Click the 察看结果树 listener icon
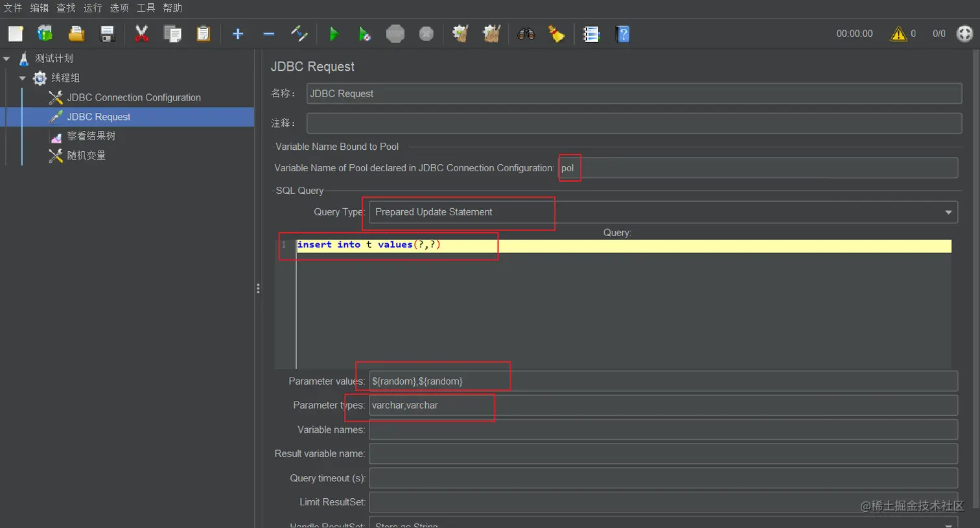The height and width of the screenshot is (528, 980). (56, 136)
